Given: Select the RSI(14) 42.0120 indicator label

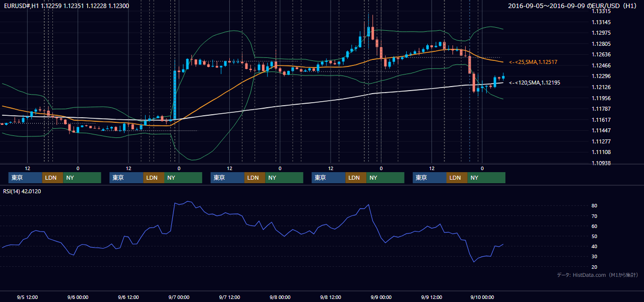Looking at the screenshot, I should click(22, 191).
